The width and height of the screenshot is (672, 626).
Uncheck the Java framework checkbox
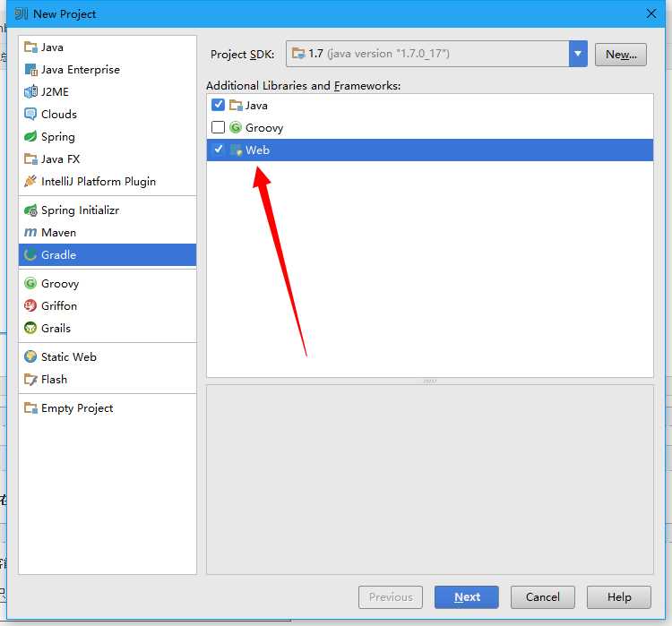pyautogui.click(x=218, y=105)
